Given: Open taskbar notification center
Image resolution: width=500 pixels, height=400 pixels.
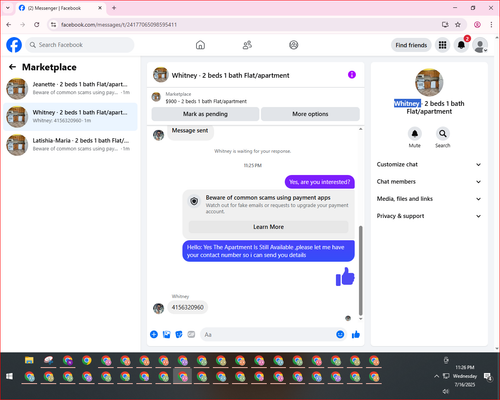Looking at the screenshot, I should 488,376.
